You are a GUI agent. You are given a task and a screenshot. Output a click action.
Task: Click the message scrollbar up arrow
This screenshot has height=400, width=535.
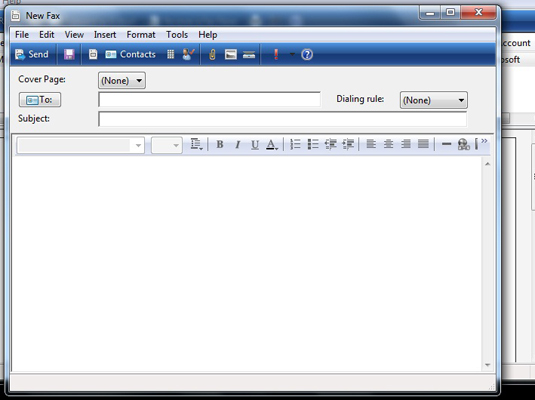[488, 164]
